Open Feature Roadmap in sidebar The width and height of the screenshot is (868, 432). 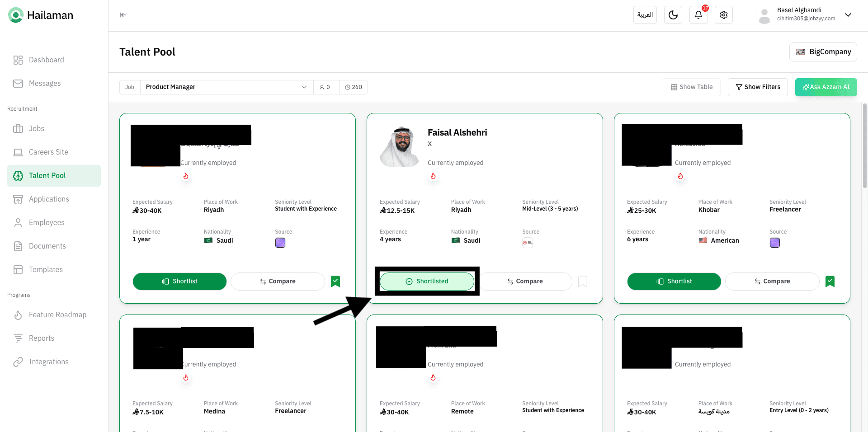pos(54,315)
